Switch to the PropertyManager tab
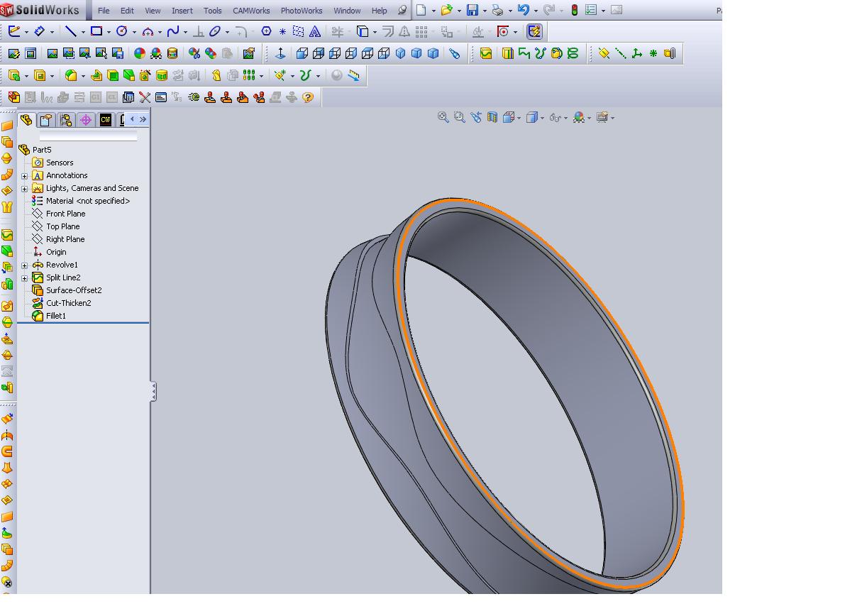Viewport: 862px width, 616px height. click(x=46, y=120)
